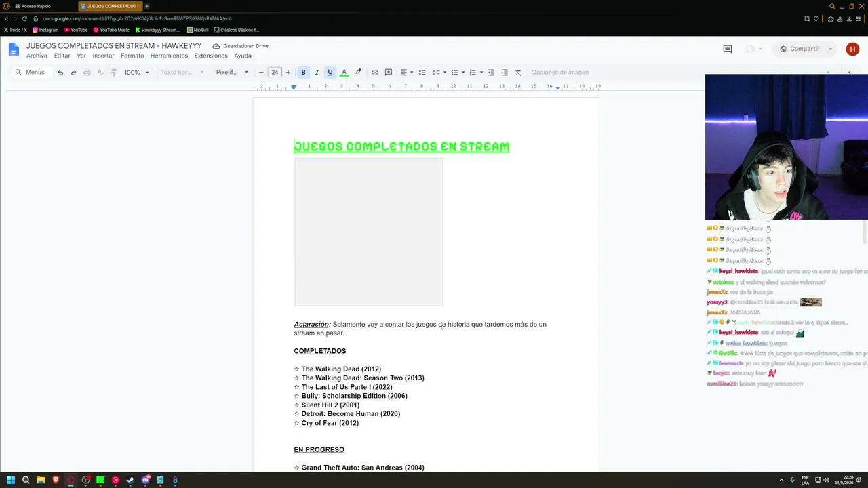
Task: Open the text color picker
Action: pyautogui.click(x=344, y=73)
